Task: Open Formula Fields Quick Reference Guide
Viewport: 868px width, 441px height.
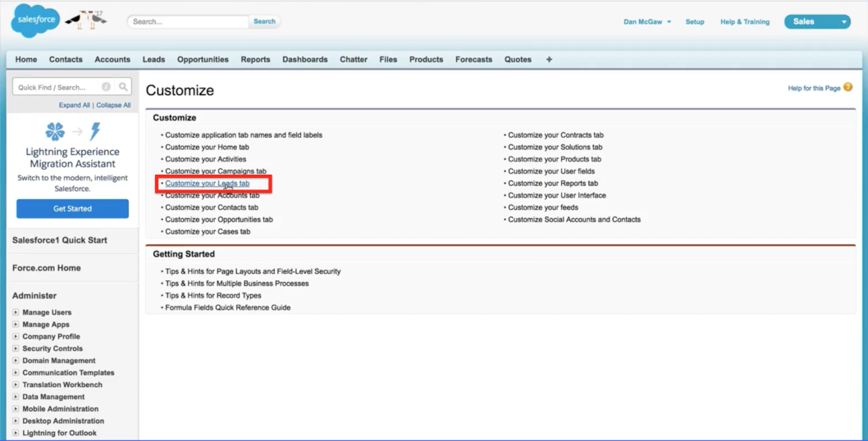Action: 227,307
